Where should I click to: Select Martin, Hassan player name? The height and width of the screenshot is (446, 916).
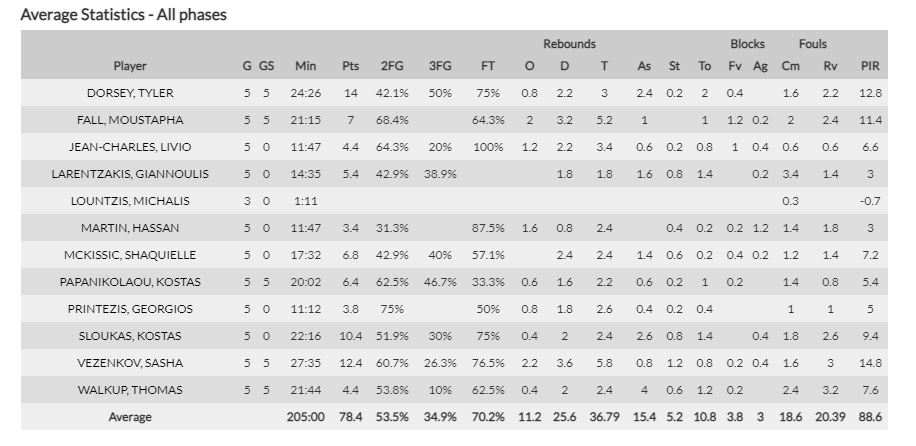click(x=130, y=228)
